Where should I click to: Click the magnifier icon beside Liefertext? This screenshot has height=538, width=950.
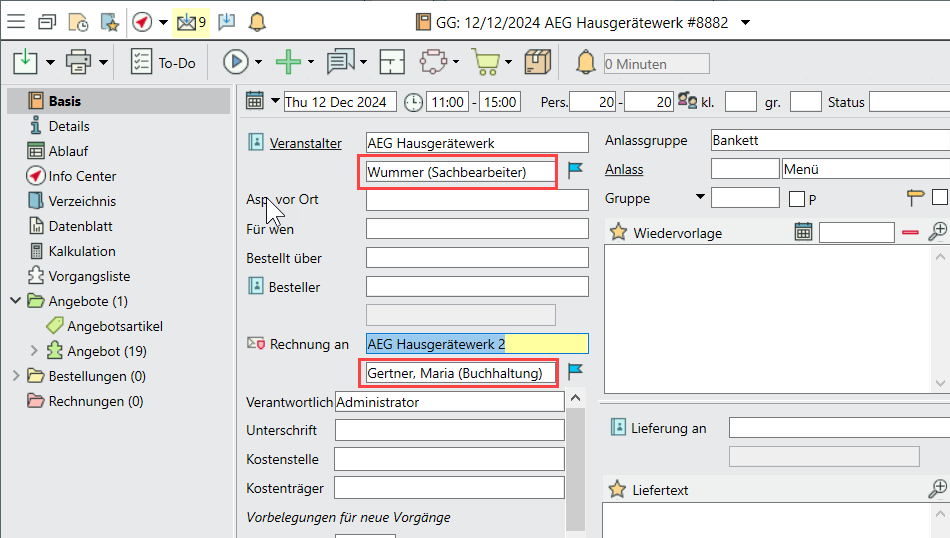click(x=937, y=489)
